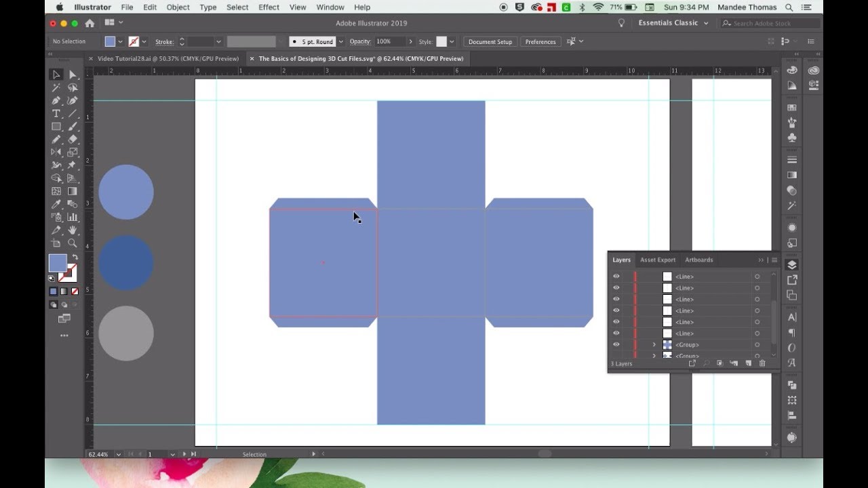Open the Symbols panel dock icon

pyautogui.click(x=791, y=138)
